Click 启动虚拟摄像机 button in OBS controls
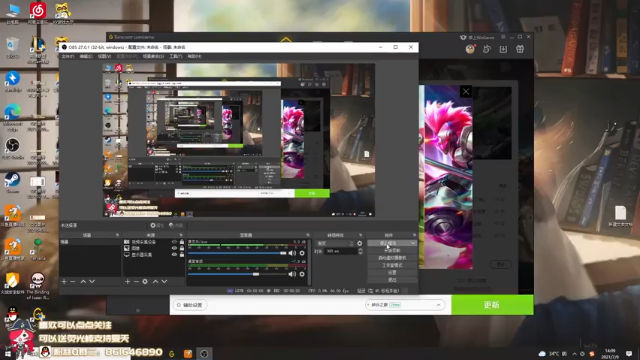The width and height of the screenshot is (640, 360). (392, 258)
